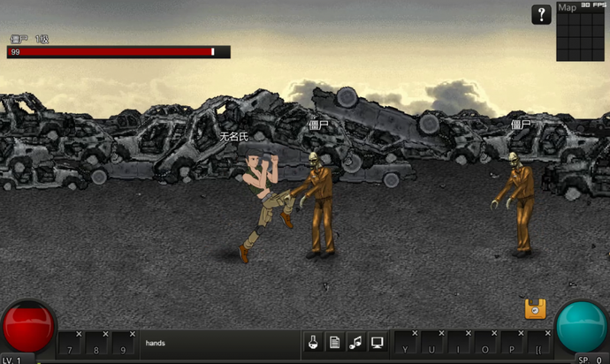
Task: Clear slot 7 with its X mark
Action: click(x=79, y=334)
